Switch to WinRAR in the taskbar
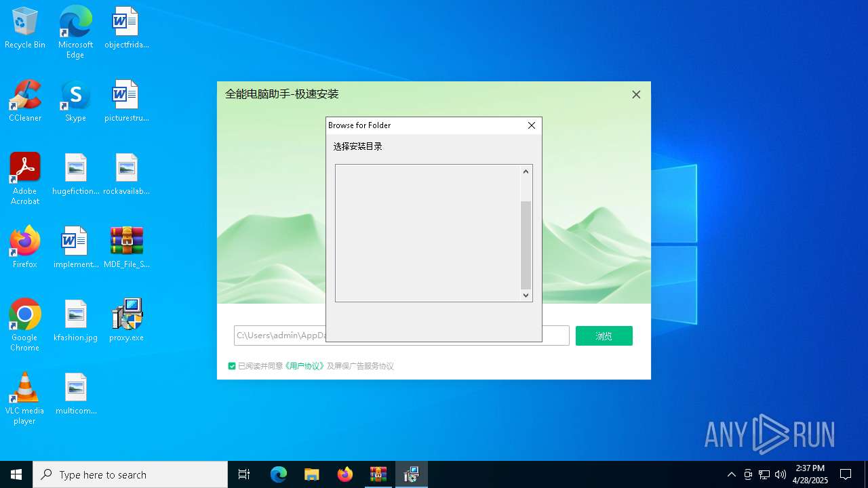The height and width of the screenshot is (488, 868). pos(378,474)
